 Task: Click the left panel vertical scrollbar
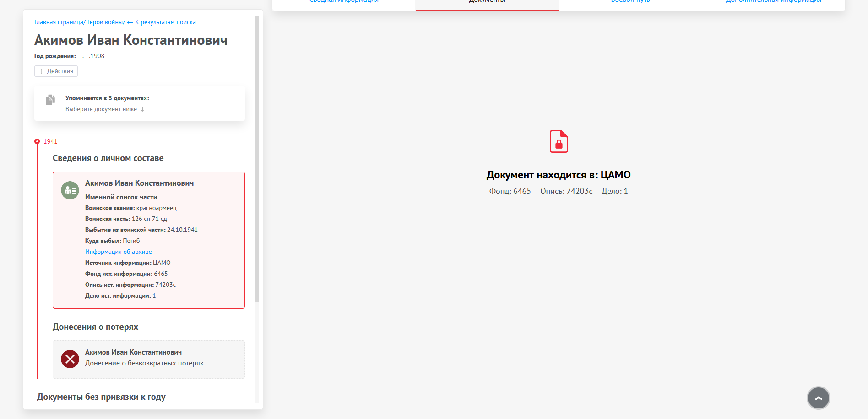257,160
